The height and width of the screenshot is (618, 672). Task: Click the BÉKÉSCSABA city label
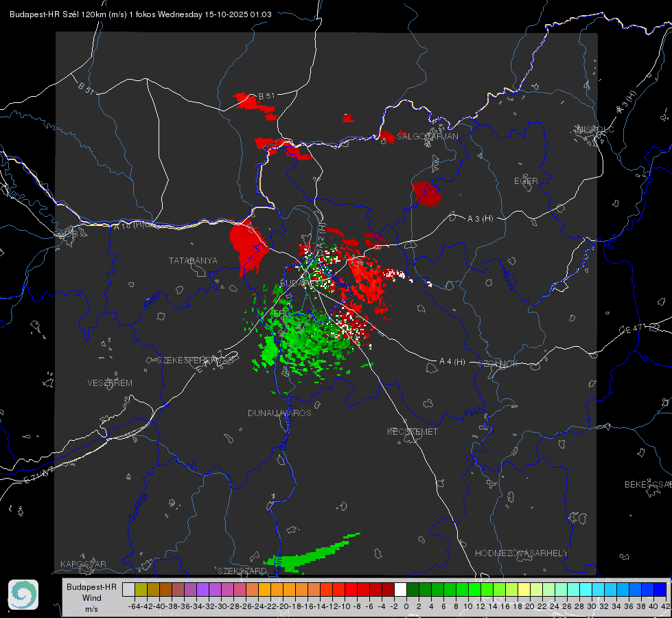point(648,484)
